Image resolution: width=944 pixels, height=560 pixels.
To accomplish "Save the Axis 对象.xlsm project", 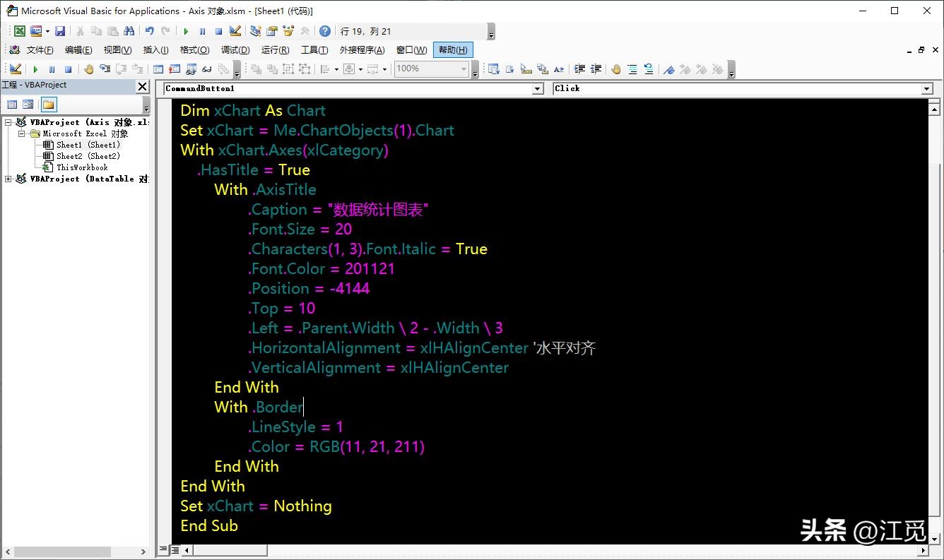I will pyautogui.click(x=60, y=31).
